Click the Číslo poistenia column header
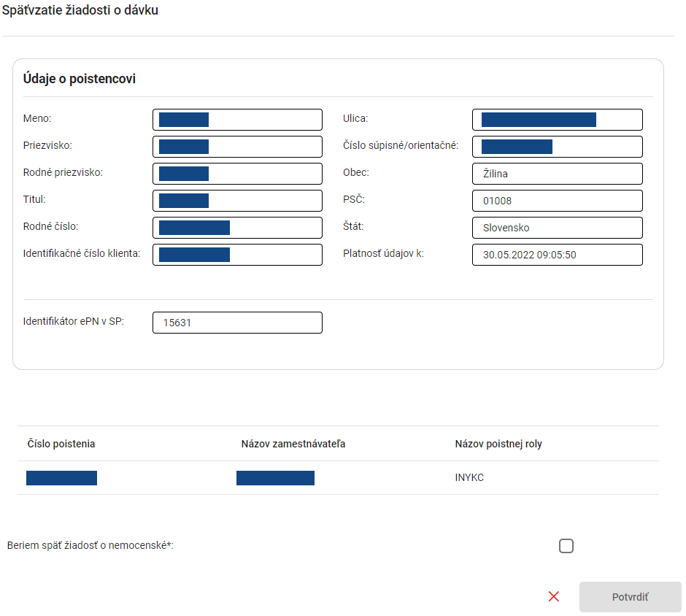The height and width of the screenshot is (616, 686). tap(61, 444)
